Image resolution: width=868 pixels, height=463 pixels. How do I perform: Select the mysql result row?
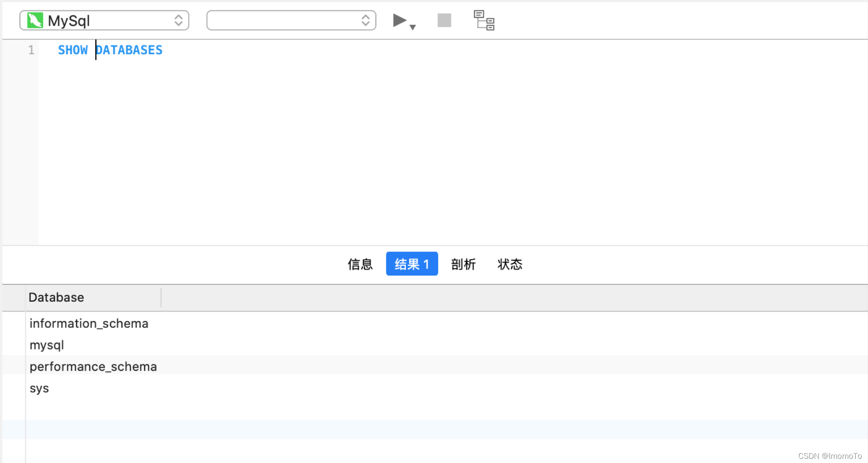click(47, 345)
